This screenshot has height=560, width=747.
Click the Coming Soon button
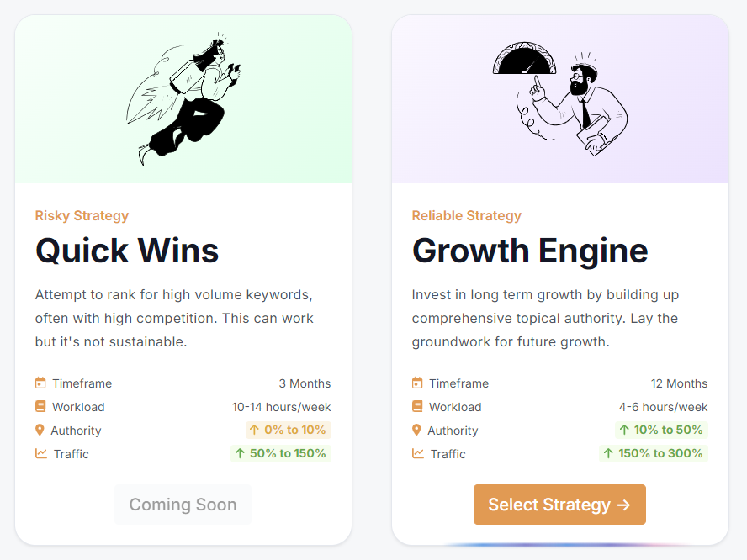point(183,505)
